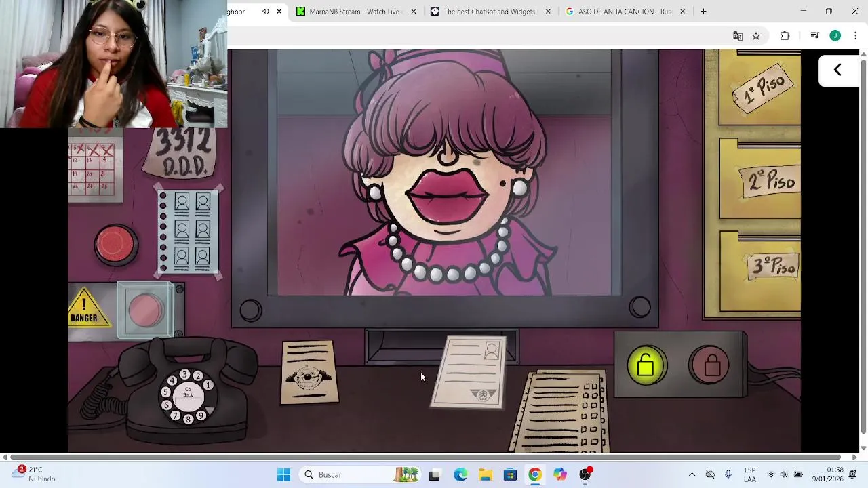Open the 2º Piso folder
The width and height of the screenshot is (868, 488).
[x=759, y=180]
